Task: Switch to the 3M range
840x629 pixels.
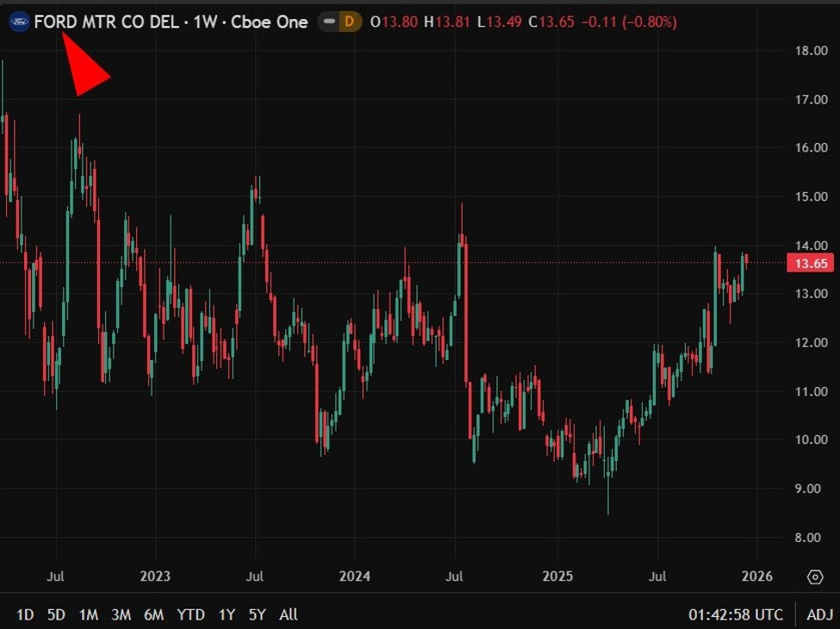Action: (x=121, y=614)
